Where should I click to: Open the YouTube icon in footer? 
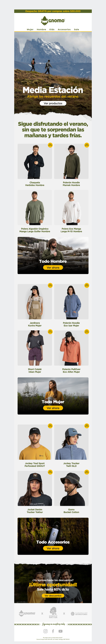(x=60, y=631)
